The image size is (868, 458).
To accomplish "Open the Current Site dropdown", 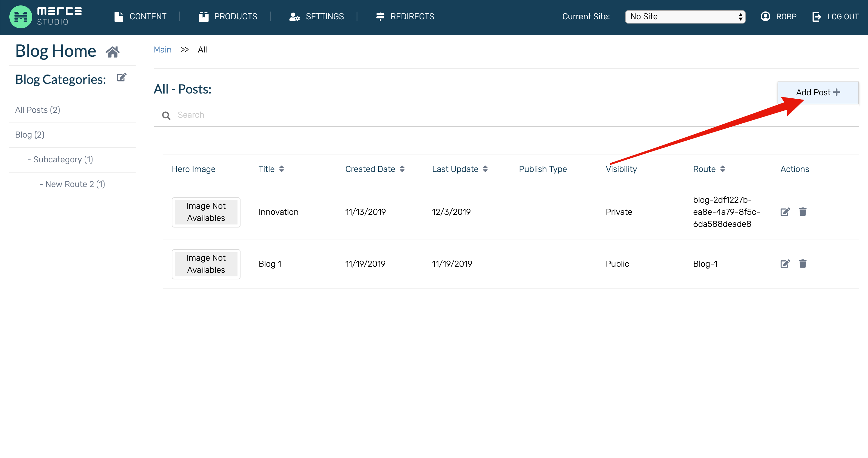I will 685,17.
